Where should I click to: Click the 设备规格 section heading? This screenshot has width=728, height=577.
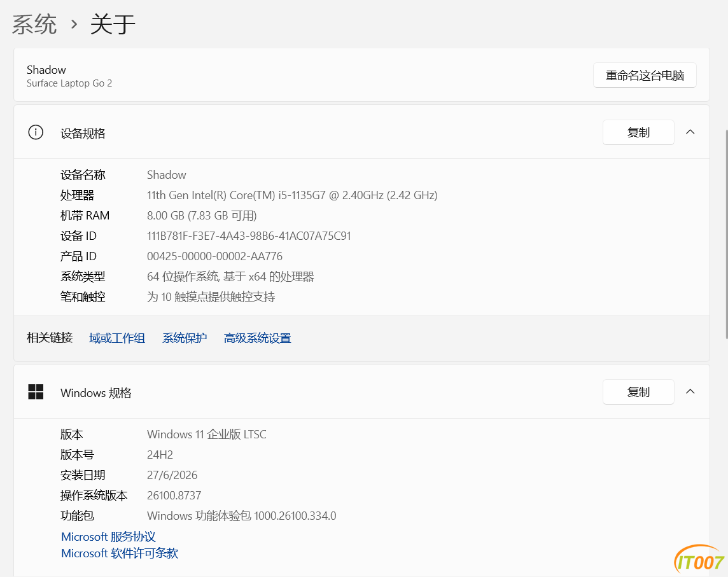coord(83,134)
